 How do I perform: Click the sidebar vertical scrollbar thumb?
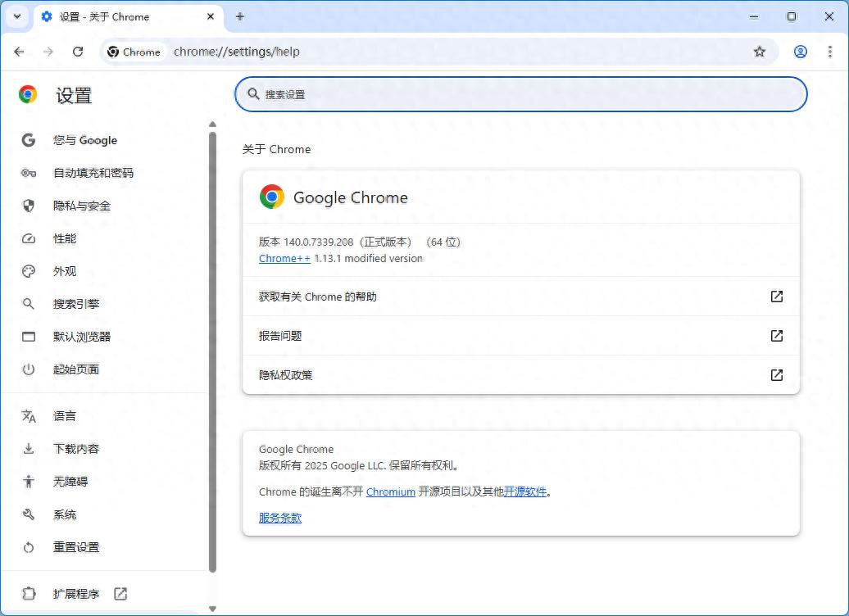[212, 352]
